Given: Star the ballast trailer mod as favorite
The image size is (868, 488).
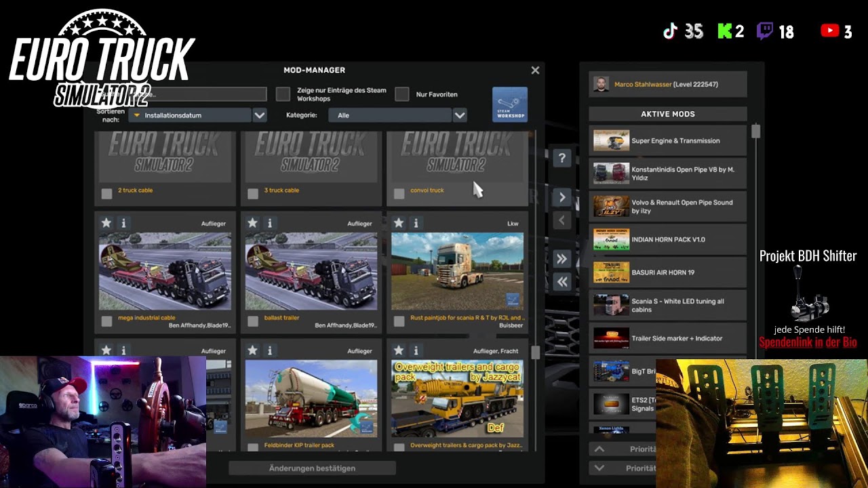Looking at the screenshot, I should click(x=253, y=223).
